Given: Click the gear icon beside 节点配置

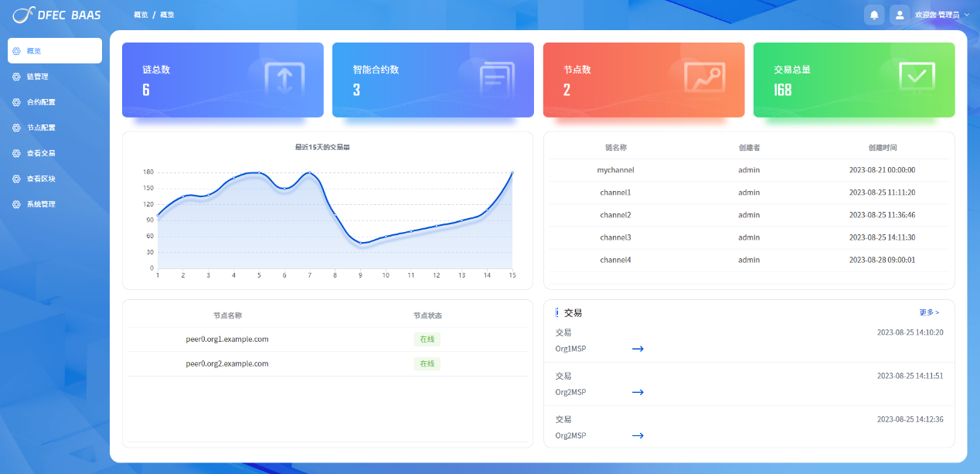Looking at the screenshot, I should pyautogui.click(x=17, y=128).
